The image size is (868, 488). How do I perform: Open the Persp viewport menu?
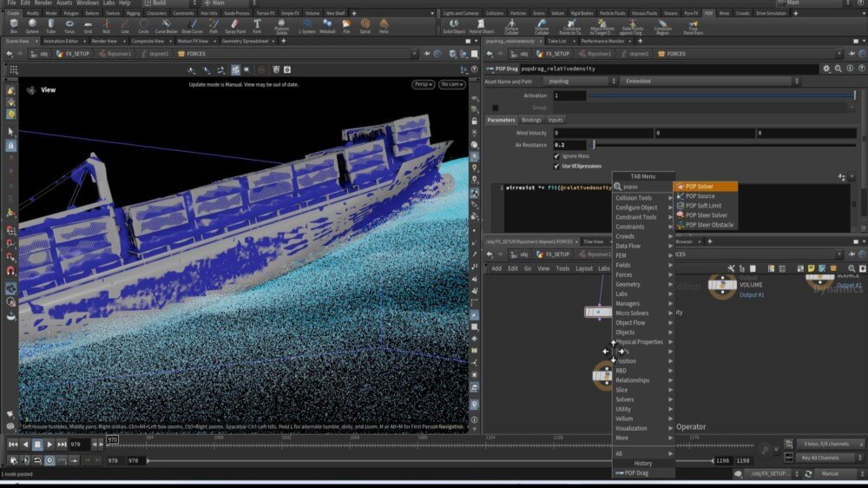tap(423, 84)
